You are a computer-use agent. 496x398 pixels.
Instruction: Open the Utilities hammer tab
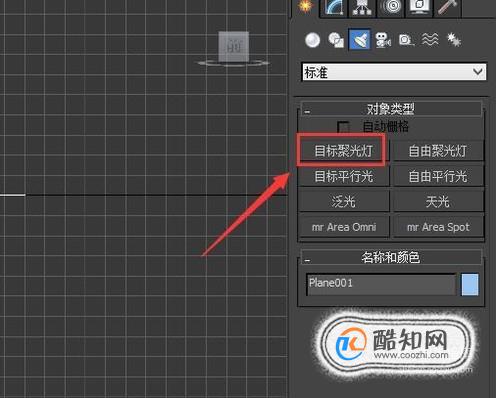click(447, 7)
